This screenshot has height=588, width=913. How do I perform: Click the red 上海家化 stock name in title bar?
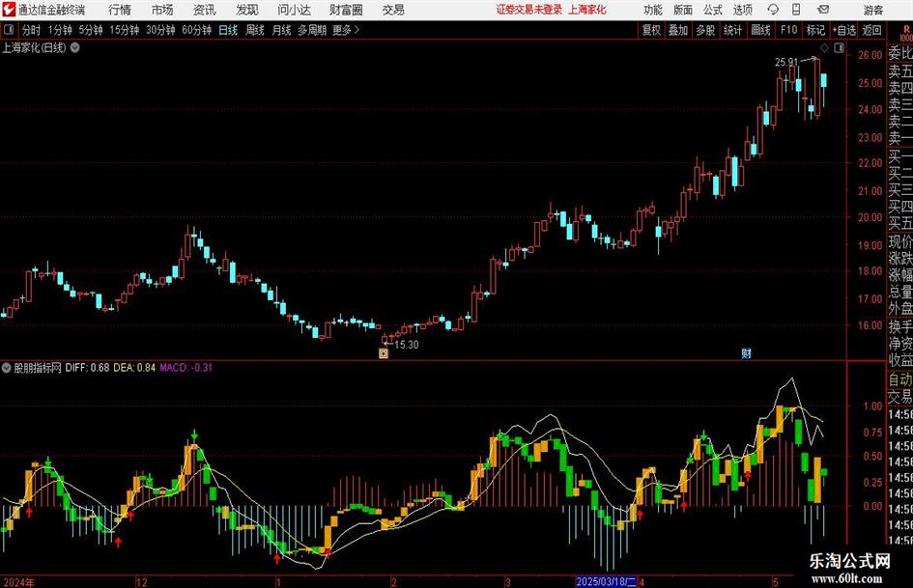587,10
